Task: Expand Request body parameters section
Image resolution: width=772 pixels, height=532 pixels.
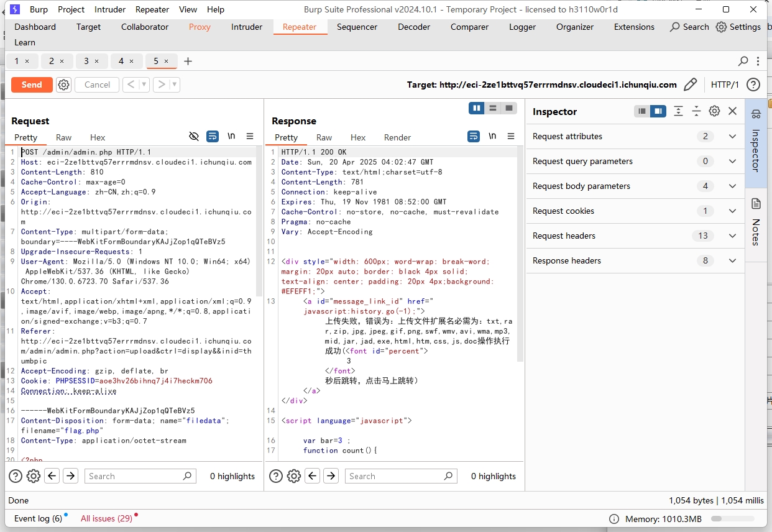Action: coord(732,186)
